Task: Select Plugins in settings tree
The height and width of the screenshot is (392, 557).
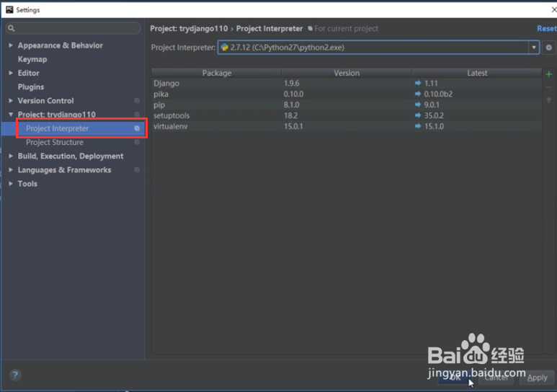Action: tap(31, 87)
